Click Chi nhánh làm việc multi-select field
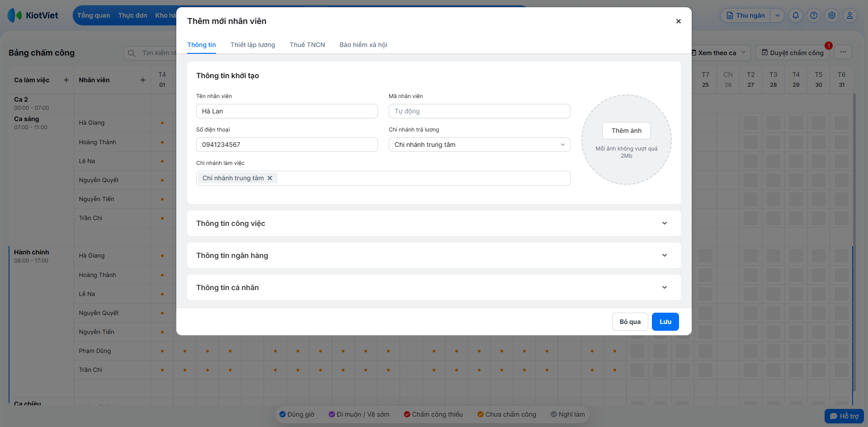Image resolution: width=868 pixels, height=427 pixels. pos(383,178)
